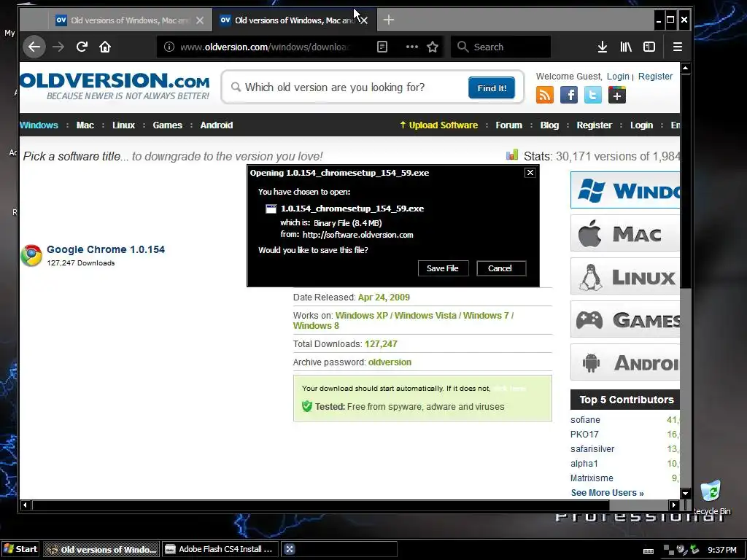Open page actions three-dots menu
The image size is (747, 560).
pyautogui.click(x=411, y=47)
